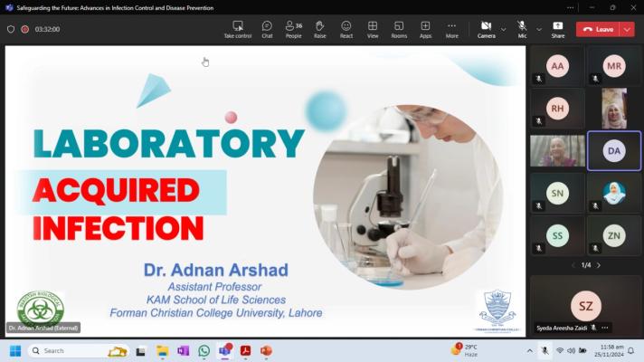644x362 pixels.
Task: Expand the Camera options arrow
Action: coord(503,29)
